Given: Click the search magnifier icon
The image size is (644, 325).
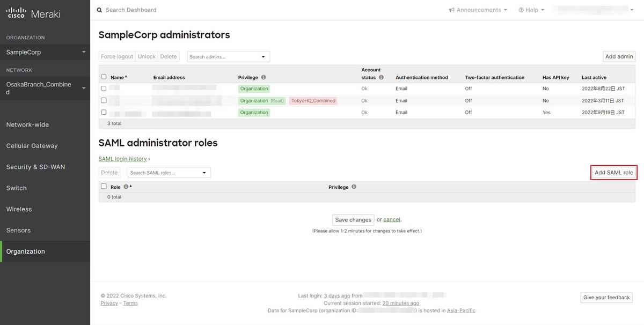Looking at the screenshot, I should tap(99, 10).
